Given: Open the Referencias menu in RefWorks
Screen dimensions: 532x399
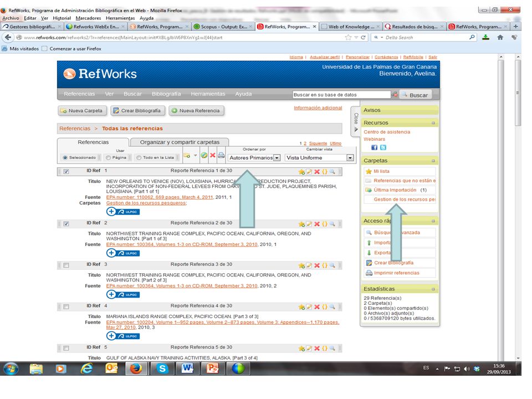Looking at the screenshot, I should coord(79,94).
